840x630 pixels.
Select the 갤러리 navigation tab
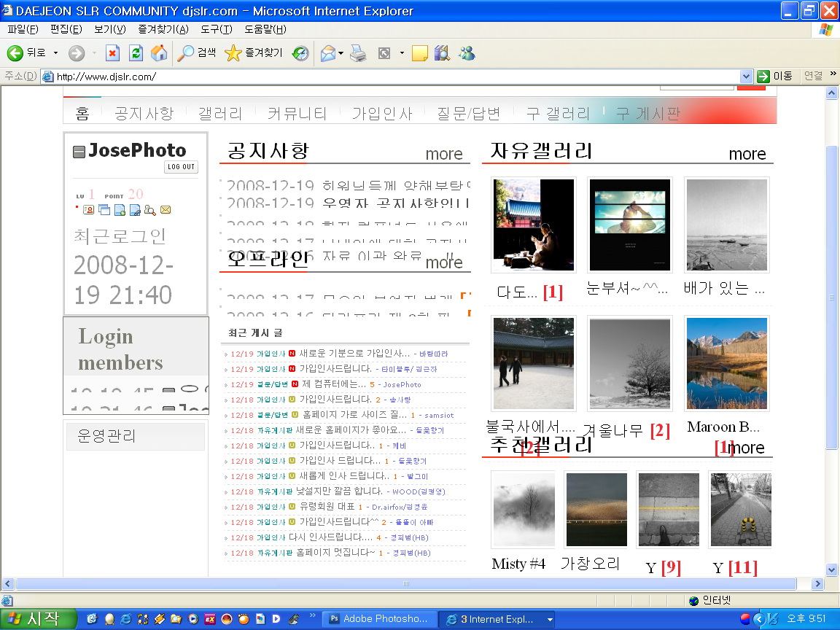pyautogui.click(x=220, y=113)
